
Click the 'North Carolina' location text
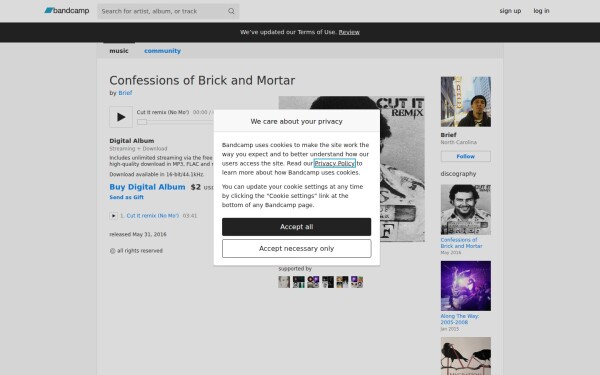point(458,142)
